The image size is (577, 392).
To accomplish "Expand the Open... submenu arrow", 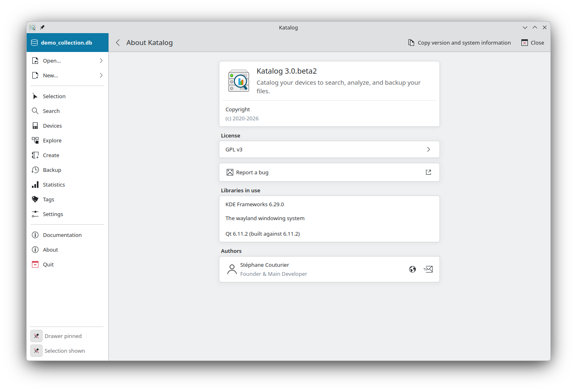I will coord(101,61).
